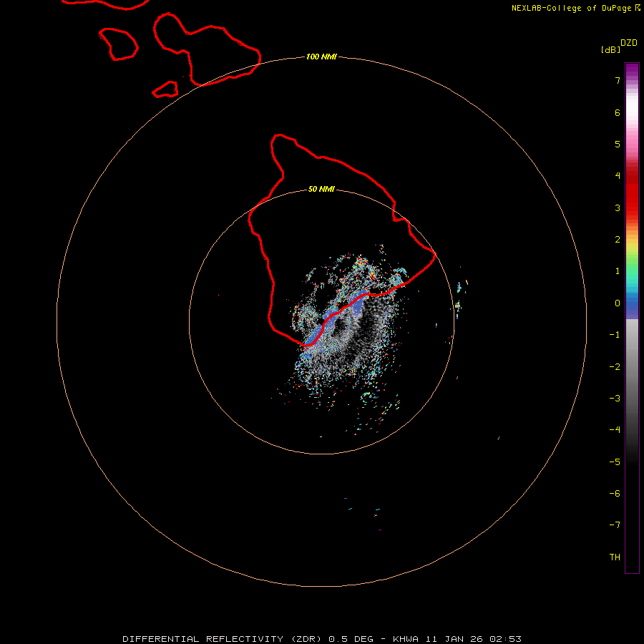644x644 pixels.
Task: Click the 7 dB purple colorbar level
Action: 632,80
